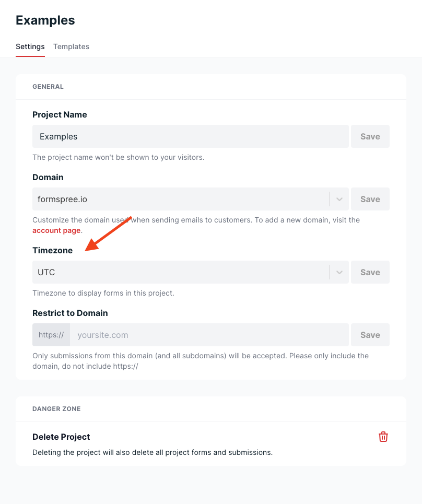Viewport: 422px width, 504px height.
Task: Click the https:// prefix box
Action: pos(51,335)
